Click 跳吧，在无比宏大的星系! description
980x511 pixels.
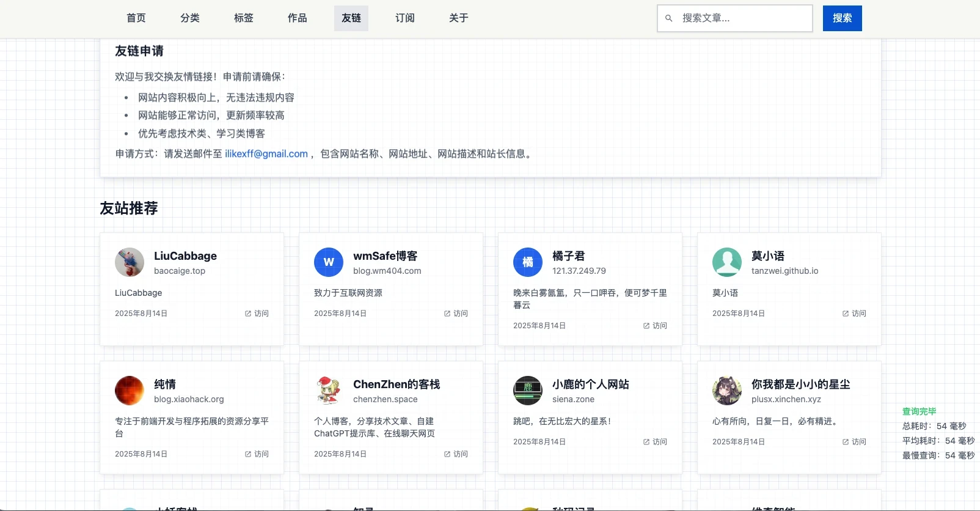point(562,421)
